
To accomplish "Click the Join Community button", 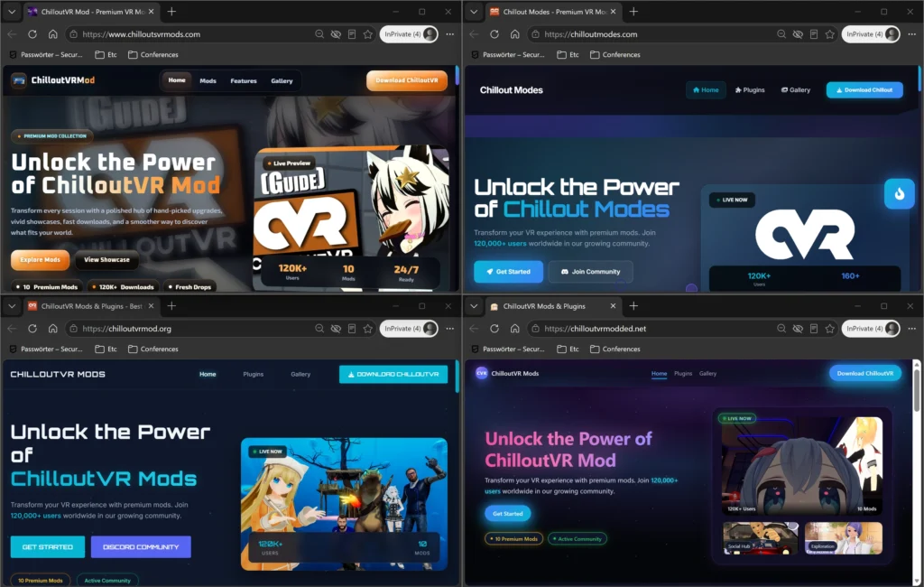I will 590,272.
